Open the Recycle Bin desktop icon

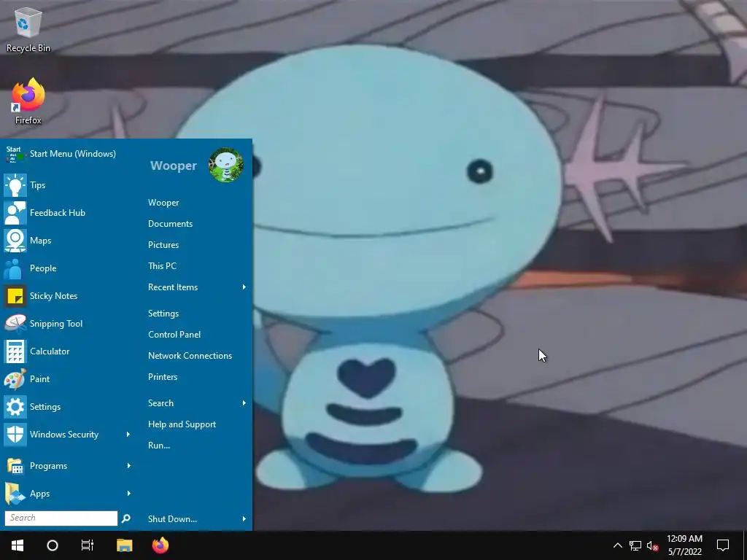click(28, 29)
